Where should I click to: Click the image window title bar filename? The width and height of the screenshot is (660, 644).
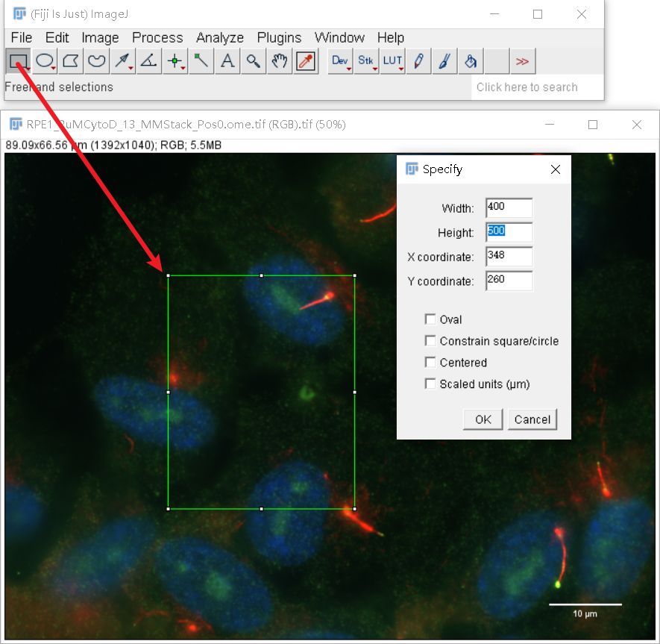click(x=186, y=125)
